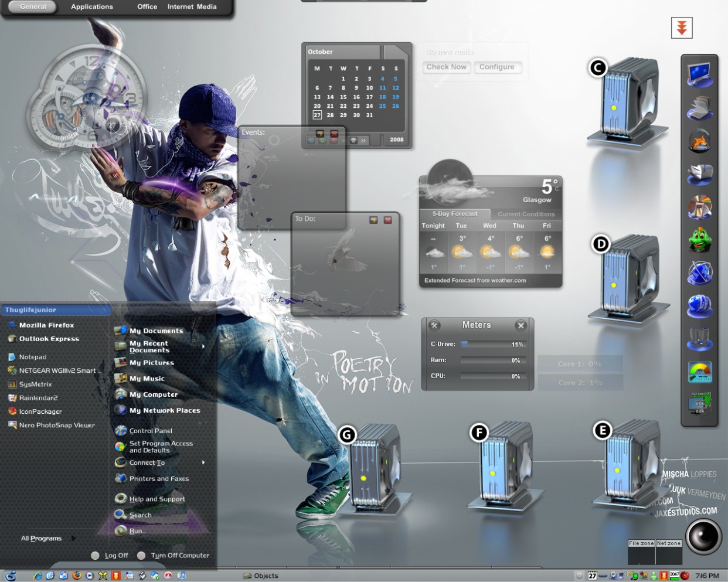Select the Current Conditions tab
Viewport: 728px width, 582px height.
(x=526, y=215)
